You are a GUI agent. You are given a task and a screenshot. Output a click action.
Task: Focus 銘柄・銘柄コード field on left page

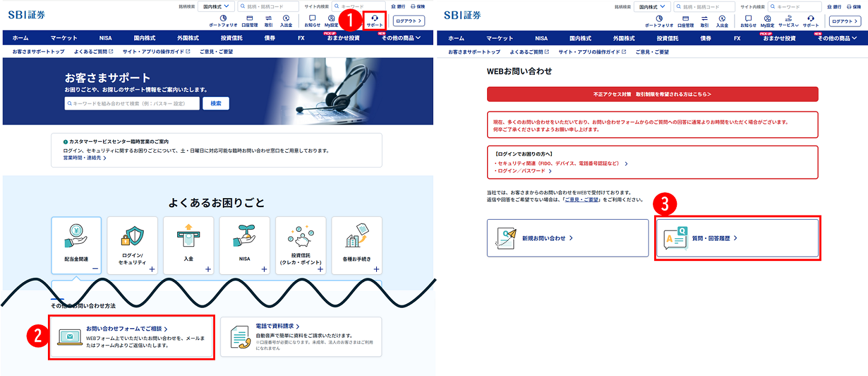click(270, 7)
